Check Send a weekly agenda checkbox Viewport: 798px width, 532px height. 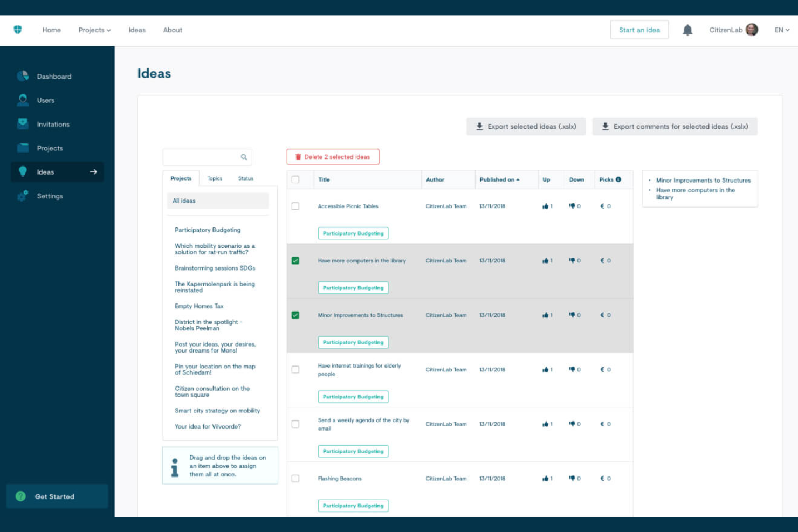[x=295, y=424]
